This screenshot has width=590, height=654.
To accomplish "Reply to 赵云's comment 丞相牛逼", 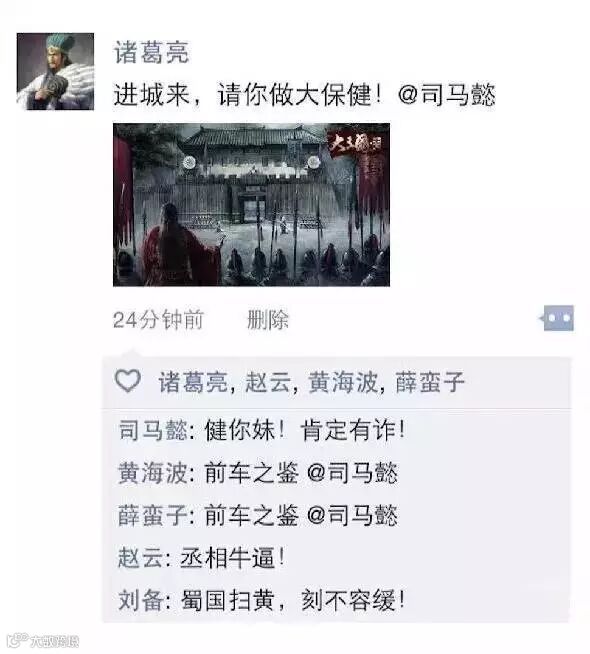I will pyautogui.click(x=201, y=558).
